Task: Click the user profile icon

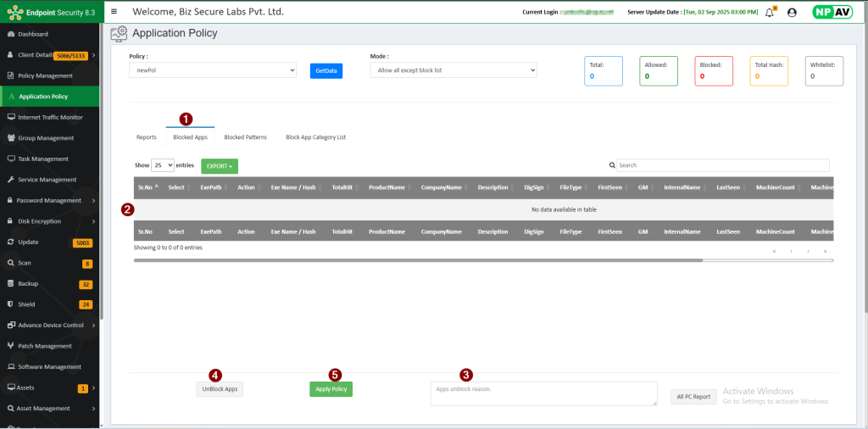Action: point(792,12)
